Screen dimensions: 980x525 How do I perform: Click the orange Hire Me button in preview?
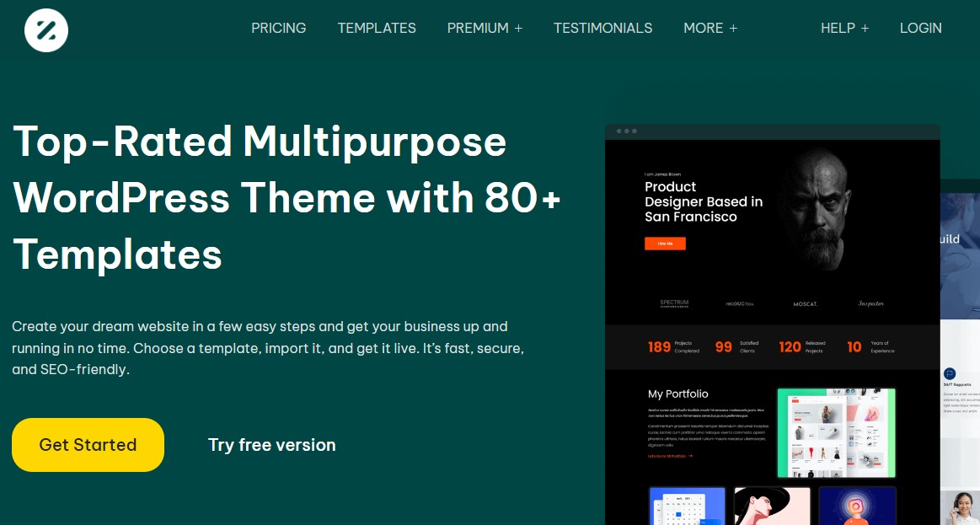[x=665, y=244]
